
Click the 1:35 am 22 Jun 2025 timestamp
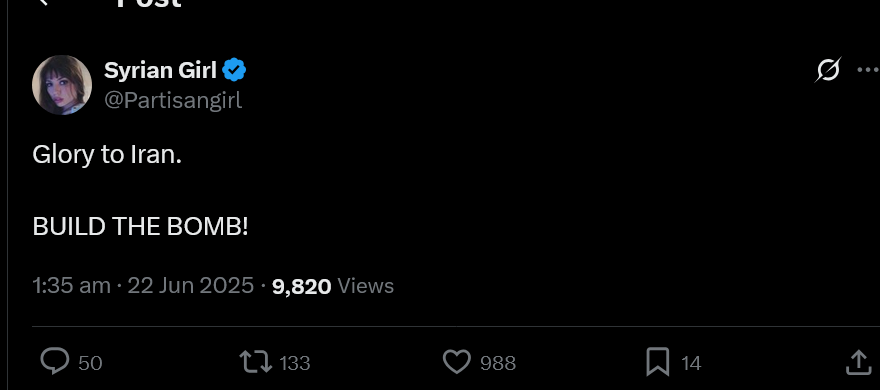143,286
